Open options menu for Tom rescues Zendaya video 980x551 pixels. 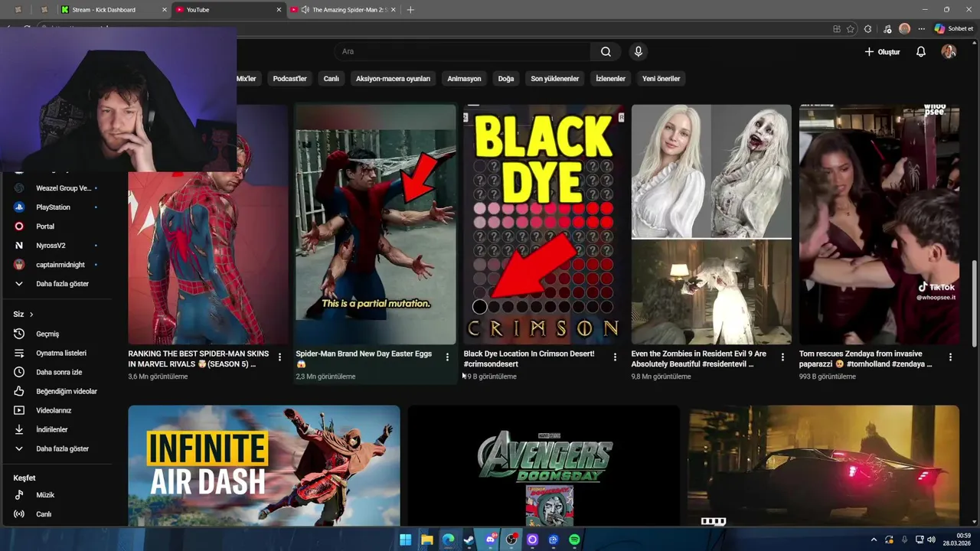click(x=950, y=357)
